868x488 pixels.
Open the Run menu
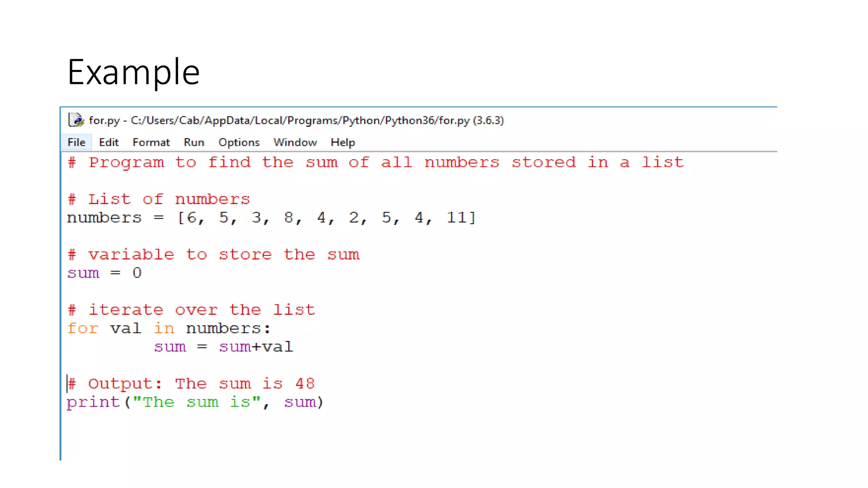tap(194, 142)
